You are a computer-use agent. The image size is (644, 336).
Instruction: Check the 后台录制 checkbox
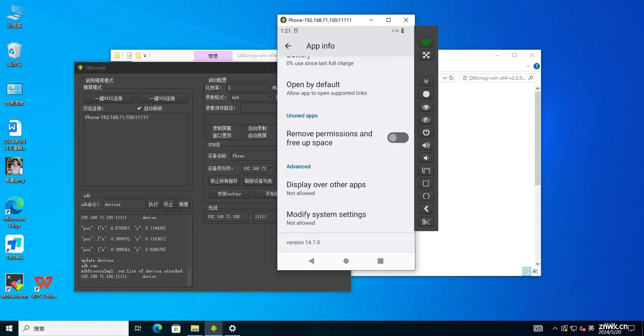[243, 128]
